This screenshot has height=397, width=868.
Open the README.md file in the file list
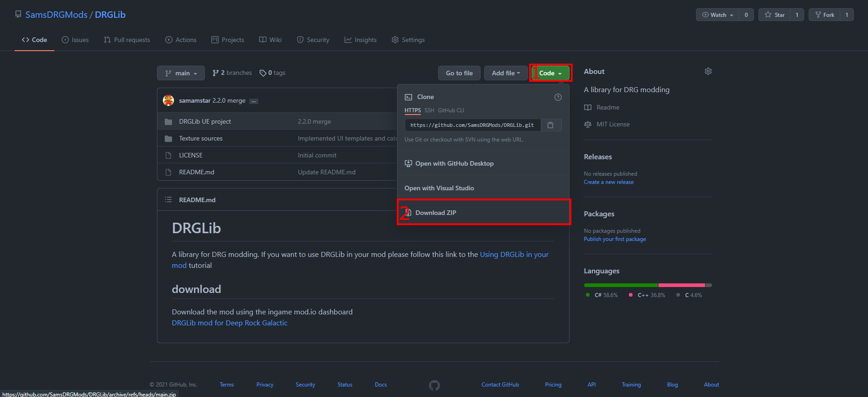click(x=197, y=172)
